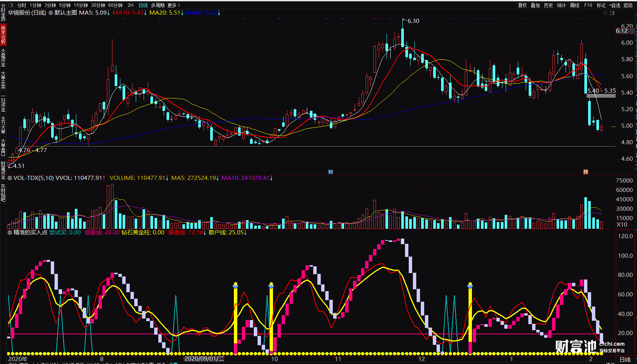This screenshot has height=364, width=637.
Task: Activate the 画线 drawing tool
Action: (575, 5)
